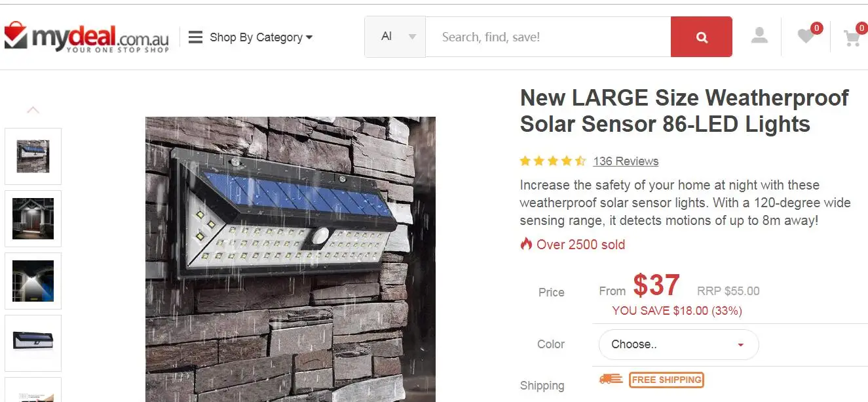Select the first stone wall thumbnail
The width and height of the screenshot is (868, 402).
pos(33,156)
